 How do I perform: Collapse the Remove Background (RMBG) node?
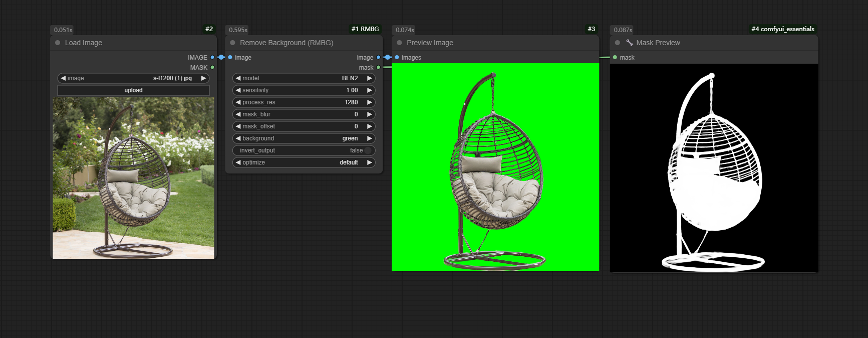[x=232, y=43]
